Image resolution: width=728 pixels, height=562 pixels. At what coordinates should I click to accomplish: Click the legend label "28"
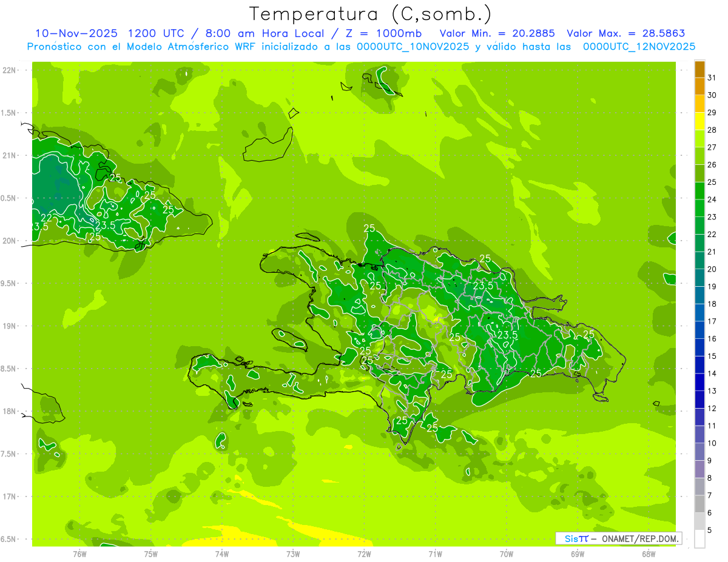click(712, 130)
